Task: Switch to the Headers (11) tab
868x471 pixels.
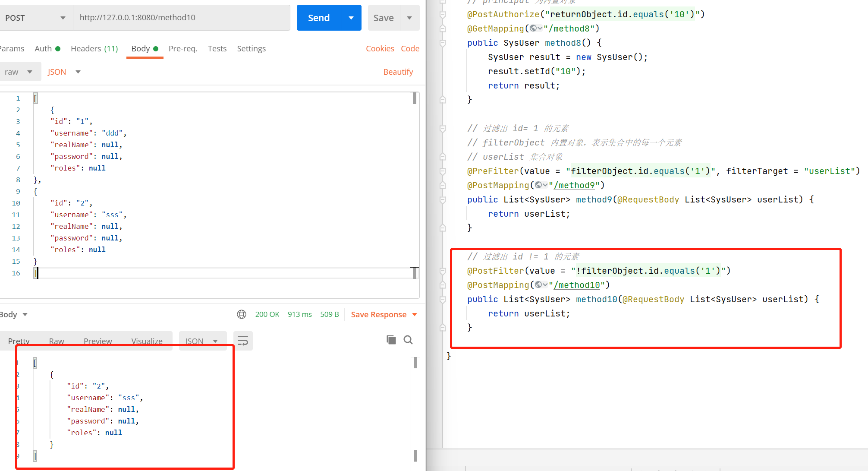Action: [94, 48]
